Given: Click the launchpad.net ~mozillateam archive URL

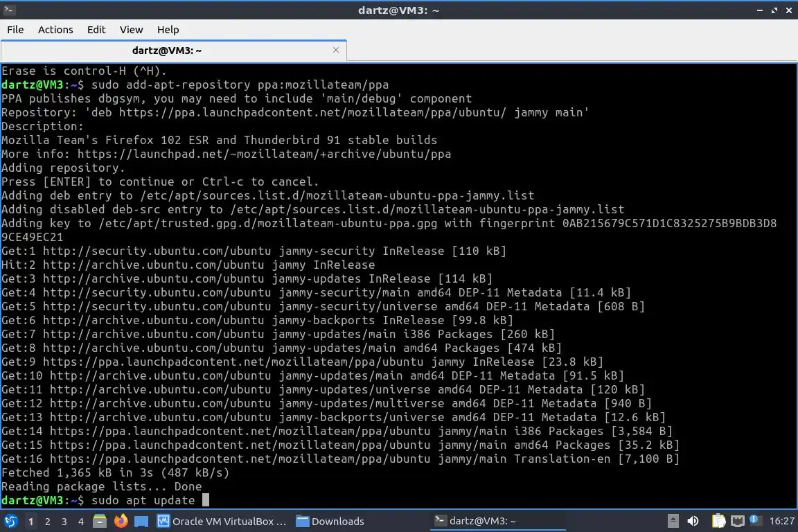Looking at the screenshot, I should 264,154.
